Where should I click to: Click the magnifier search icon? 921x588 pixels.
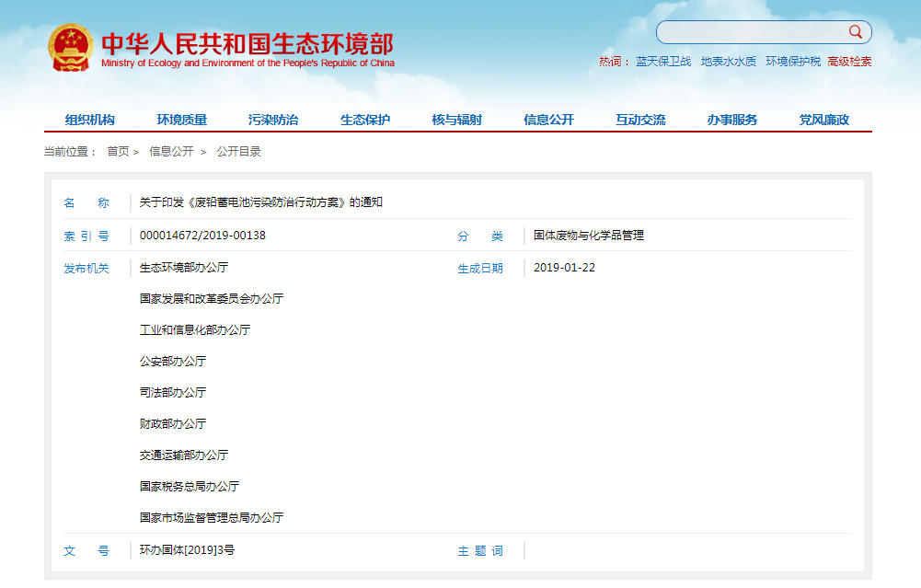point(856,32)
